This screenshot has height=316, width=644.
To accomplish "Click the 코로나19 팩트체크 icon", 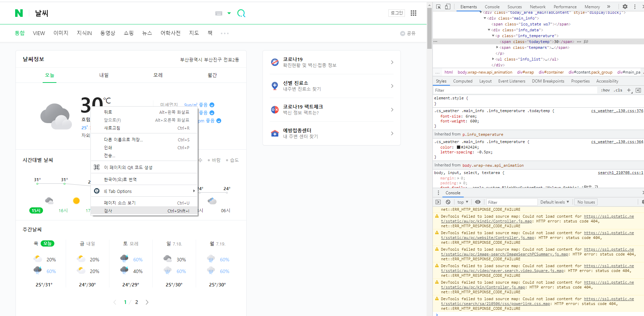I will 275,110.
